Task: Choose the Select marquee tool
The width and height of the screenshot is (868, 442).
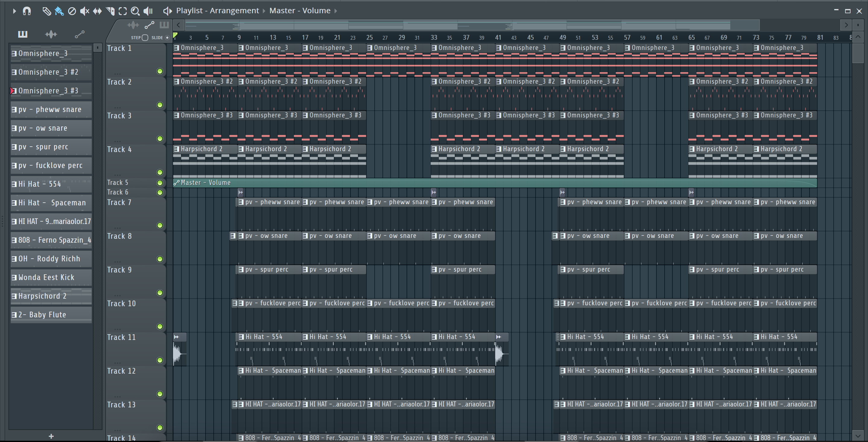Action: (x=123, y=11)
